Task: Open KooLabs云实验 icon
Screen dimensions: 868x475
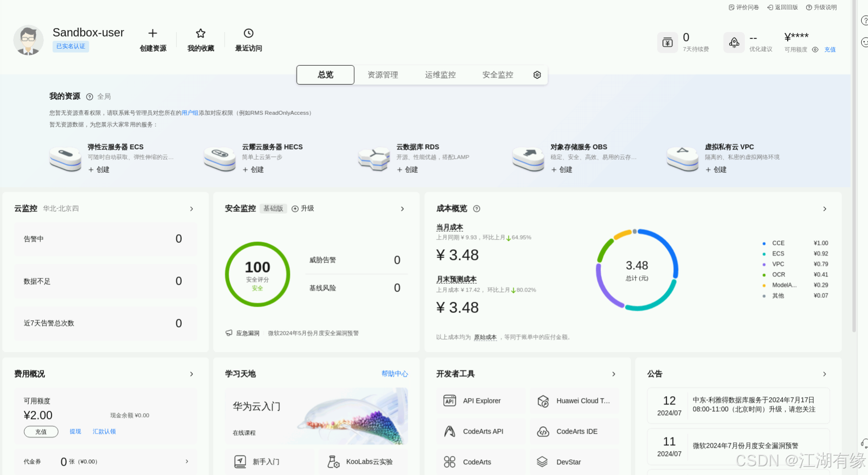Action: 334,461
